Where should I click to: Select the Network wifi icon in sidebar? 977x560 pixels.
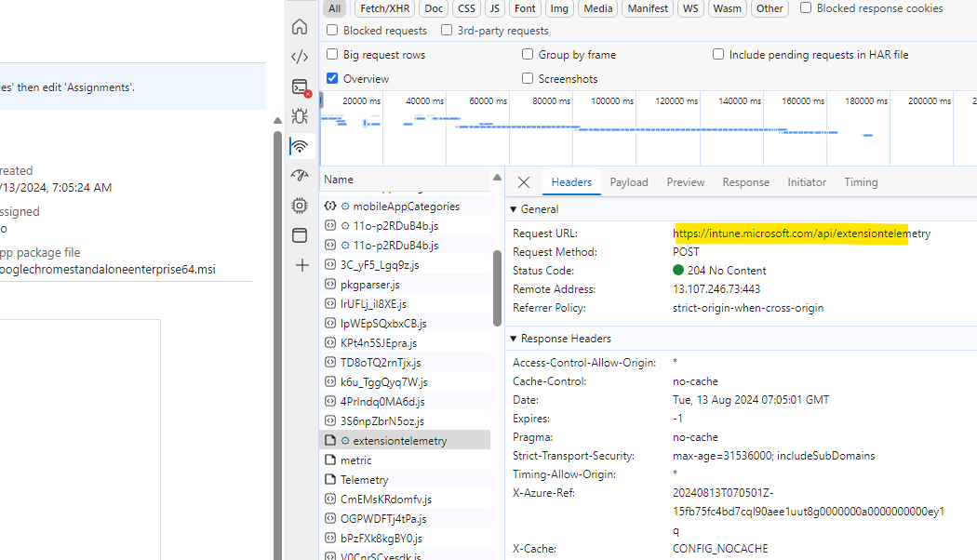(300, 146)
